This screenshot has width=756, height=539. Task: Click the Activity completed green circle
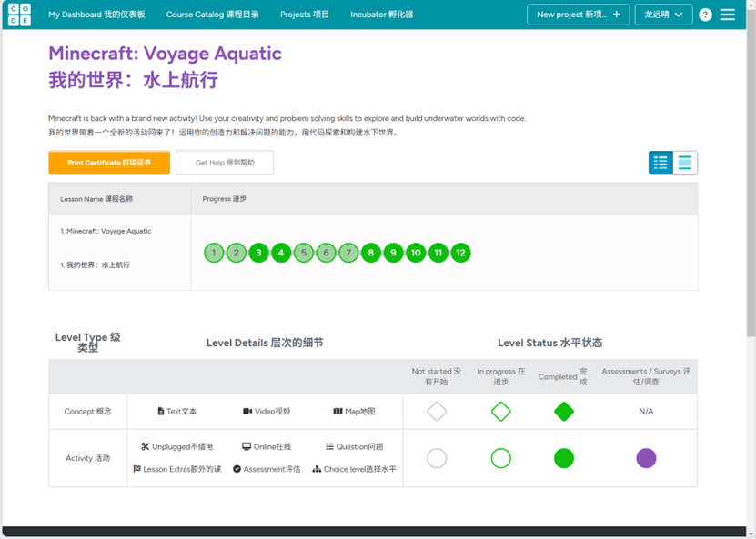coord(564,458)
